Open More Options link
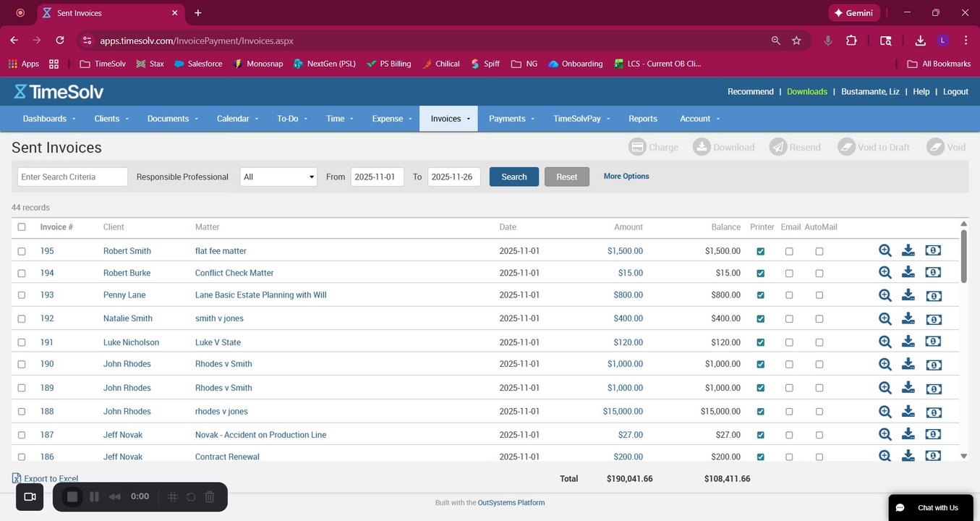The height and width of the screenshot is (521, 980). [626, 176]
